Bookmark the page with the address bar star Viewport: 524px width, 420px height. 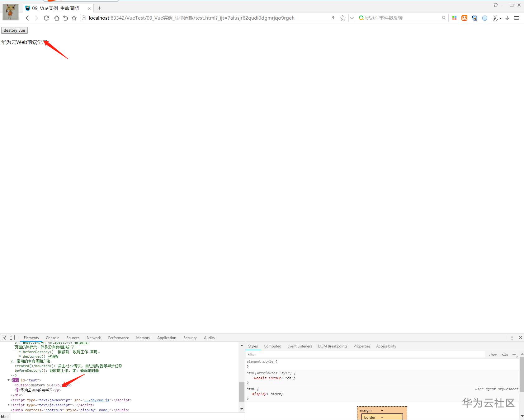[x=343, y=18]
